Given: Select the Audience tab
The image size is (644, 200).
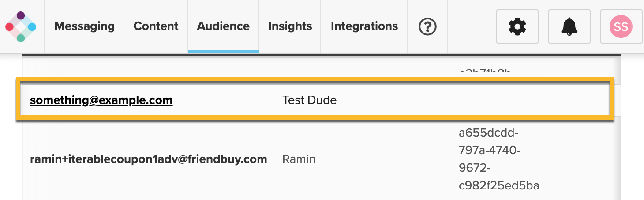Looking at the screenshot, I should tap(223, 26).
